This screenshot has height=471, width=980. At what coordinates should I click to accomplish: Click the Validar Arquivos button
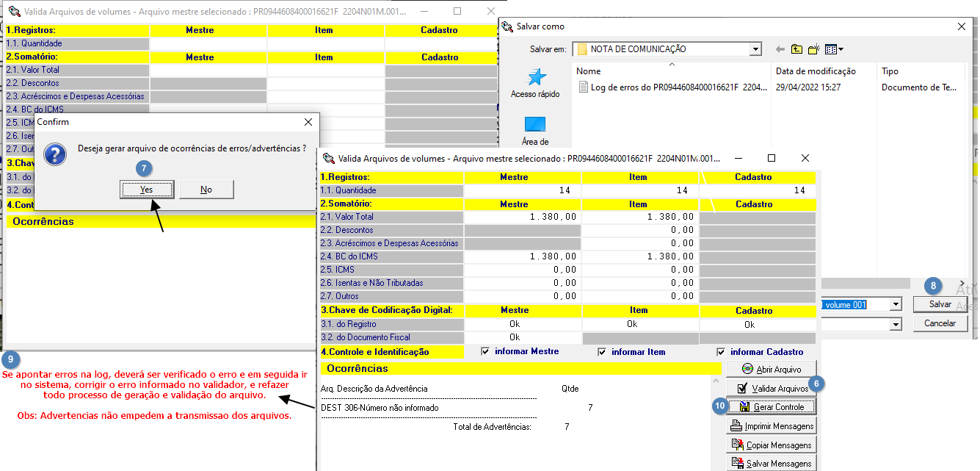tap(770, 388)
